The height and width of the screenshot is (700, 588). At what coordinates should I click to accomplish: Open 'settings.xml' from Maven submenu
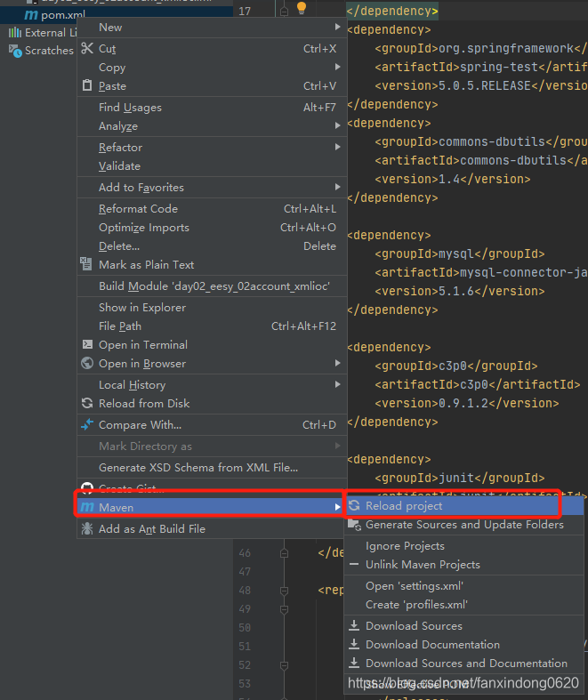[464, 586]
